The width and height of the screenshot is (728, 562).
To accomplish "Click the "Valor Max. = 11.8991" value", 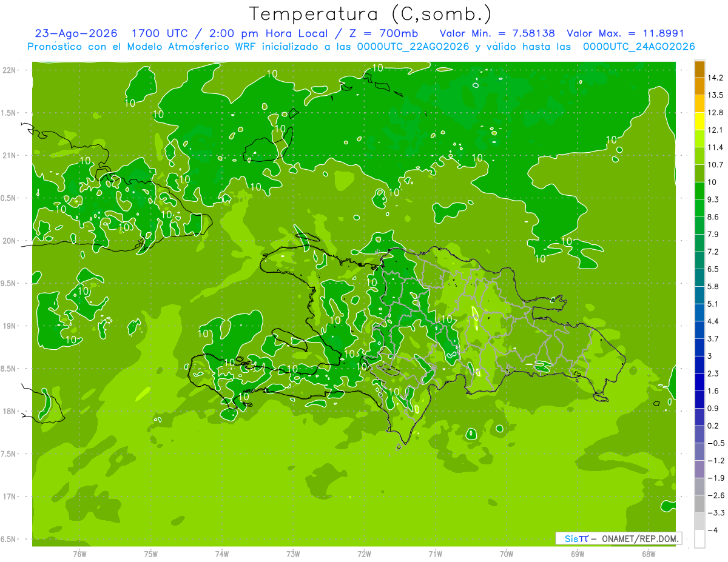I will (x=625, y=33).
